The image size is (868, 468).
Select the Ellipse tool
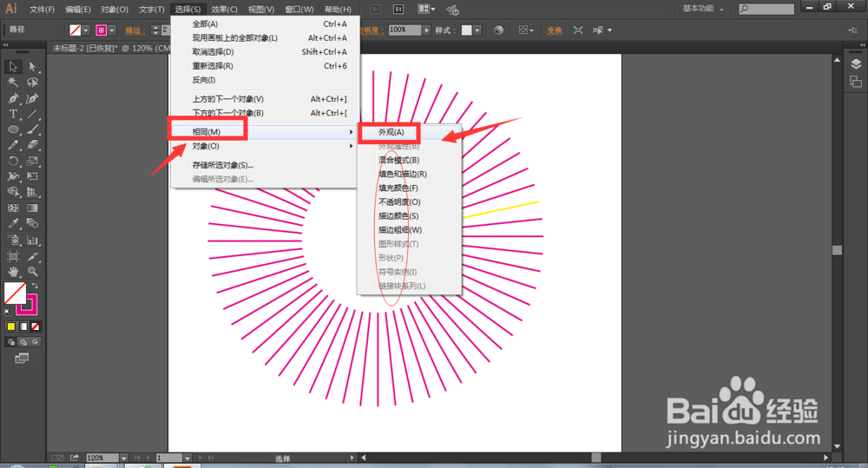(13, 129)
